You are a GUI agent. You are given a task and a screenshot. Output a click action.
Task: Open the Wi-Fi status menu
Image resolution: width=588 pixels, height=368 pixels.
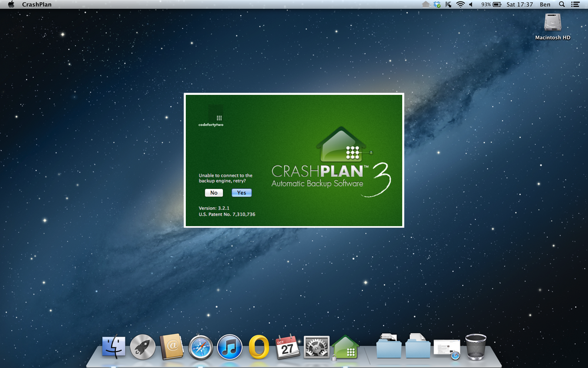pos(460,5)
